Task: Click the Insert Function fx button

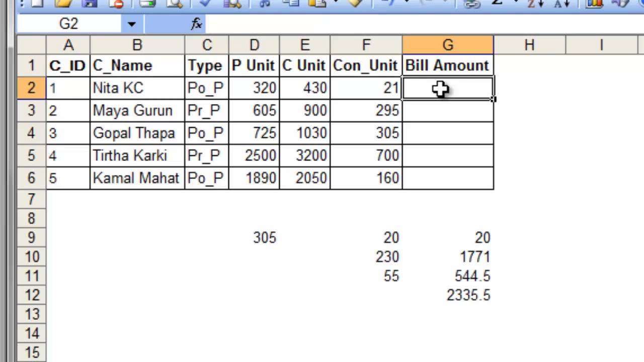Action: [196, 24]
